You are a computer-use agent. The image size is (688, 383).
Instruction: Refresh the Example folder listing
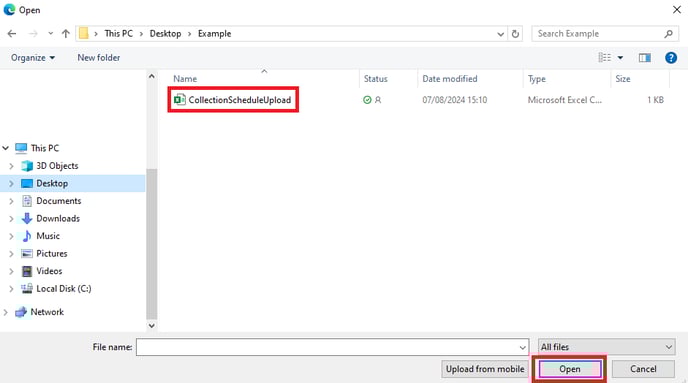(x=516, y=34)
